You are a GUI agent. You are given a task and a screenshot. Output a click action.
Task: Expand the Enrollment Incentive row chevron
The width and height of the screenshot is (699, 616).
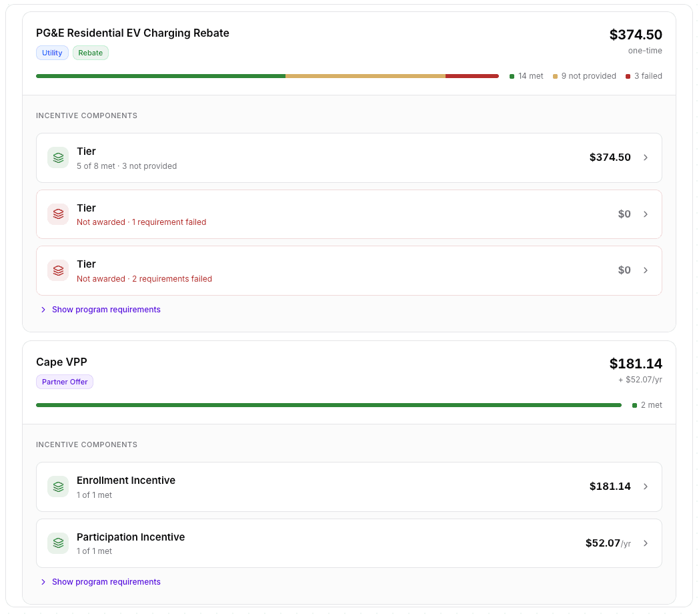(x=646, y=487)
